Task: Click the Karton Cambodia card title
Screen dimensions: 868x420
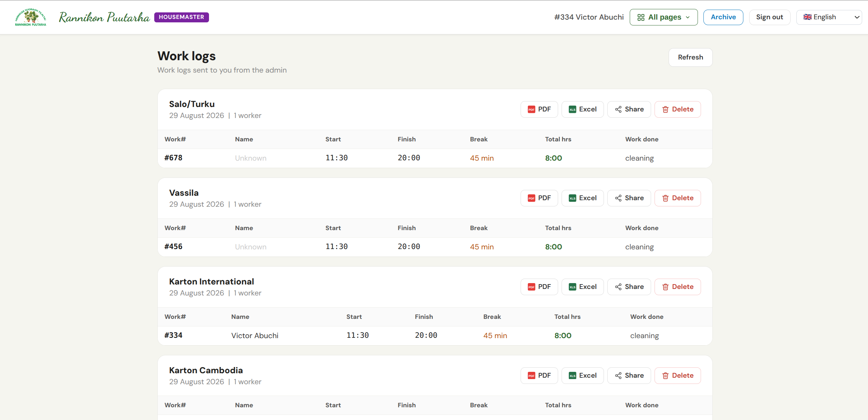Action: point(206,370)
